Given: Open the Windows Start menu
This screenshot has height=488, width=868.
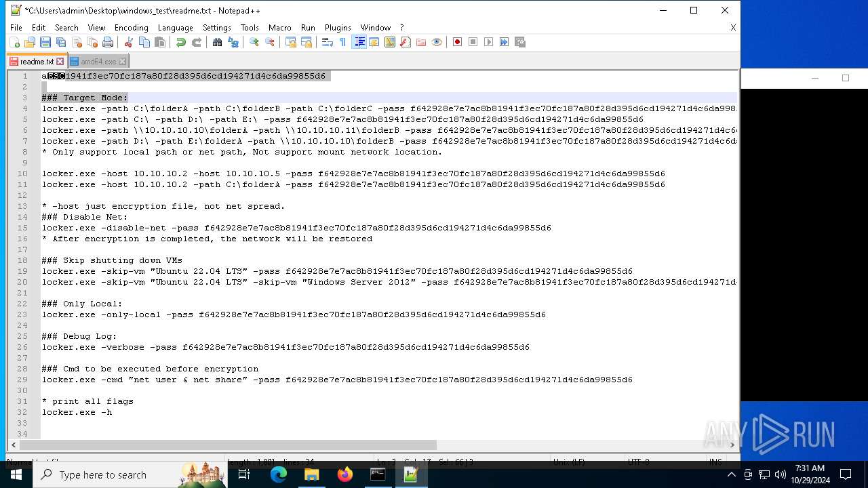Looking at the screenshot, I should [x=16, y=474].
